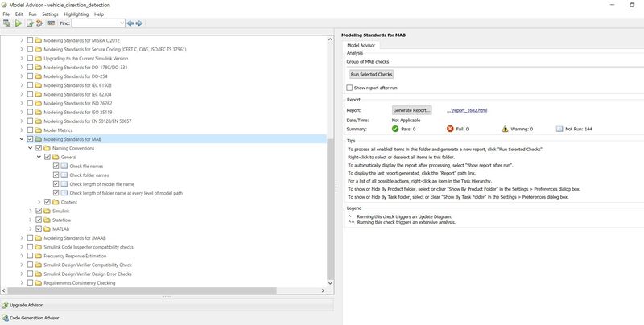Expand Frequency Response Estimation node
The height and width of the screenshot is (325, 644).
coord(22,256)
